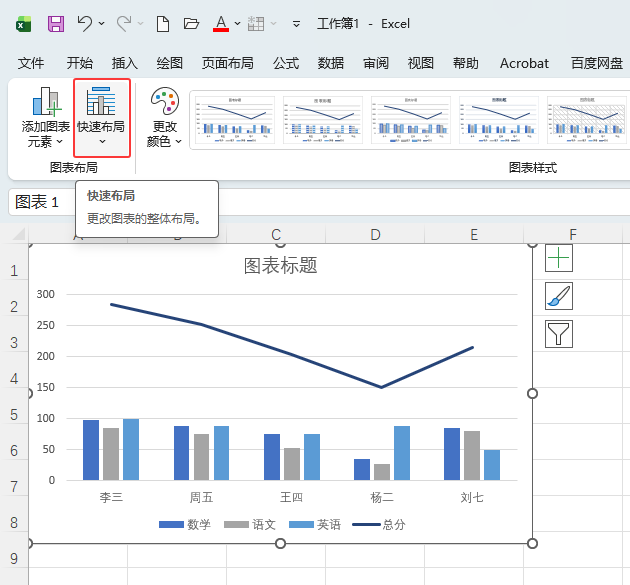The height and width of the screenshot is (585, 630).
Task: Open the Customize Quick Access Toolbar arrow
Action: click(x=296, y=24)
